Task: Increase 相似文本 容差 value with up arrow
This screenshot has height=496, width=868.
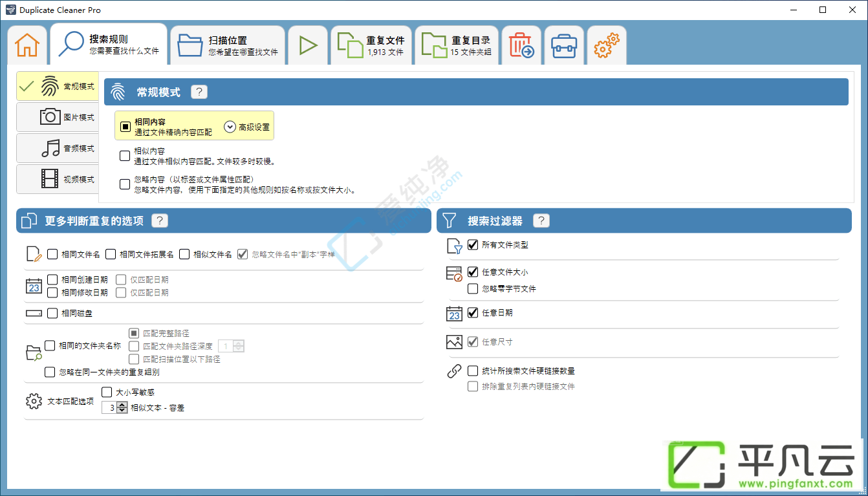Action: coord(122,405)
